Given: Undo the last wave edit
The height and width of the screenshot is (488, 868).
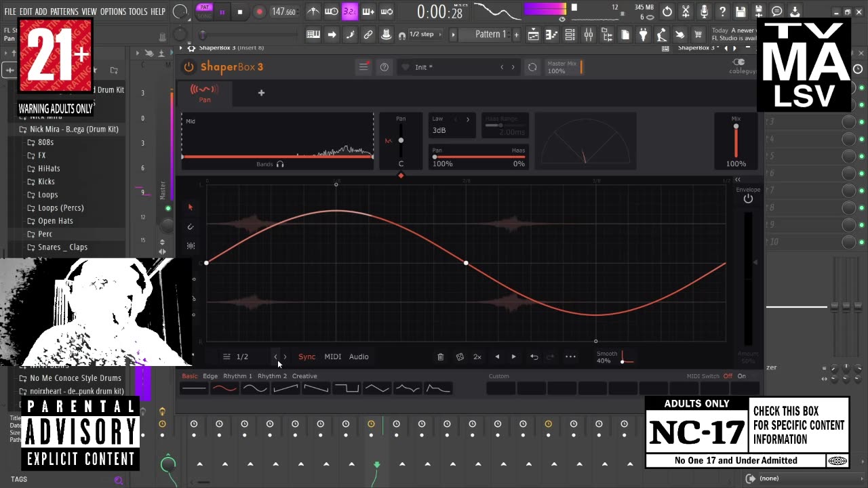Looking at the screenshot, I should tap(534, 357).
